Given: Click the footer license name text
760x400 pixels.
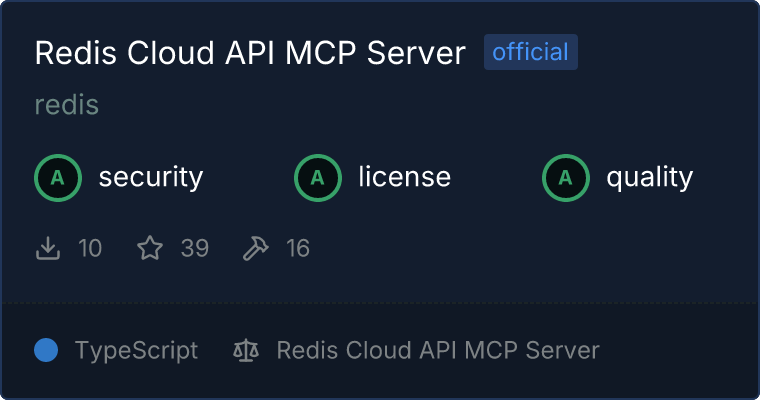Looking at the screenshot, I should click(438, 350).
